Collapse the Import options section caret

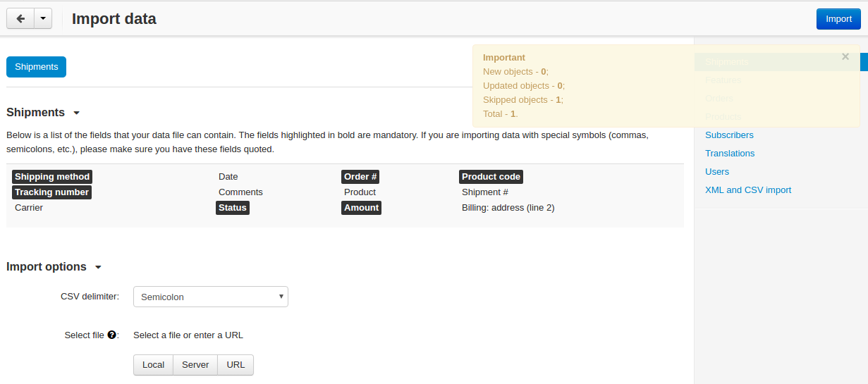click(x=98, y=267)
